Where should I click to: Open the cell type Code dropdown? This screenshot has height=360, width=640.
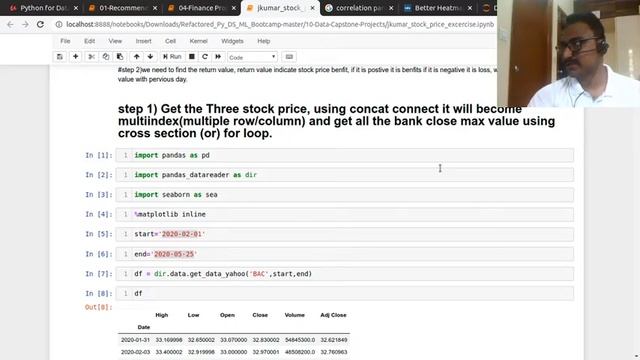click(252, 57)
